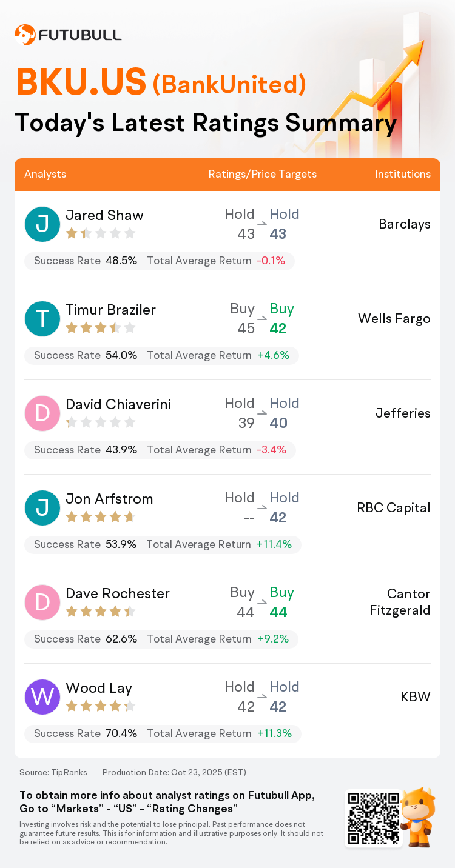The width and height of the screenshot is (455, 868).
Task: Click Dave Rochester's avatar icon
Action: coord(42,603)
